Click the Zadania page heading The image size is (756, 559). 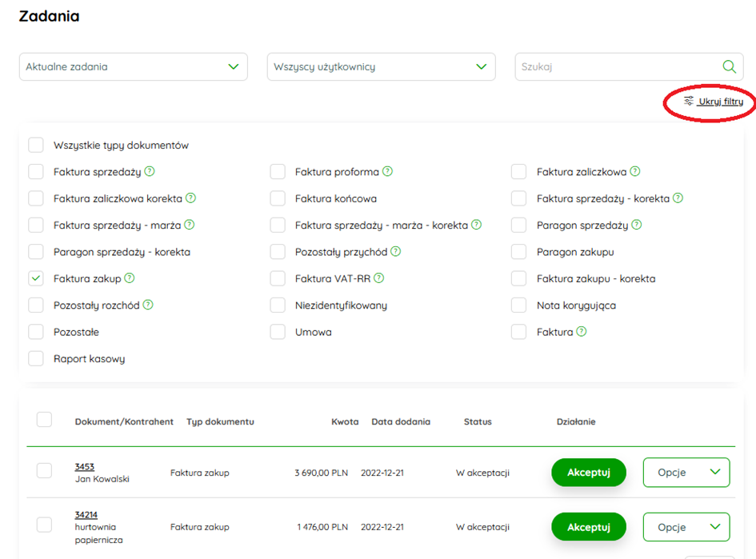(x=49, y=16)
